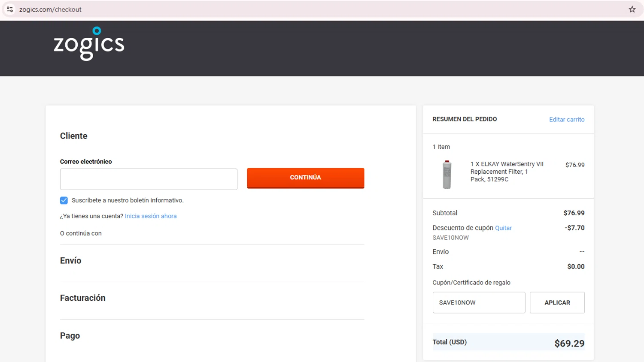Open the Inicia sesión ahora link
This screenshot has height=362, width=644.
(151, 216)
